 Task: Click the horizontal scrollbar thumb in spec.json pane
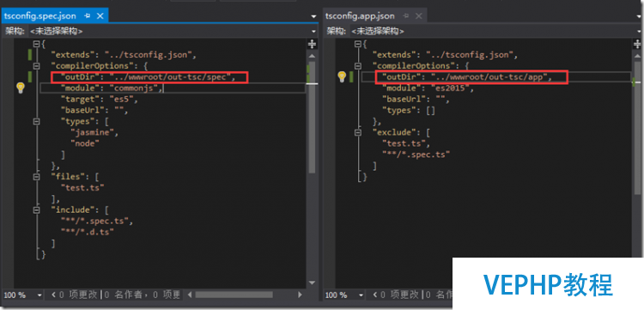pyautogui.click(x=234, y=295)
